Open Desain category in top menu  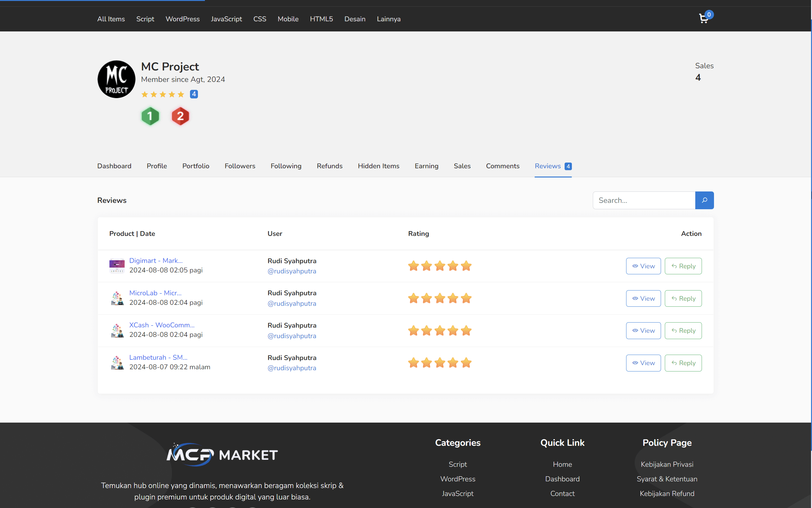tap(355, 19)
